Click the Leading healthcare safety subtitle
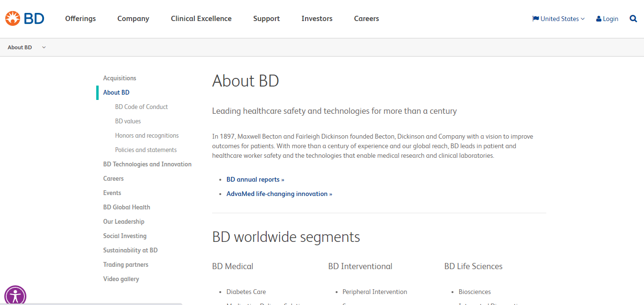Screen dimensions: 644x305 (334, 111)
